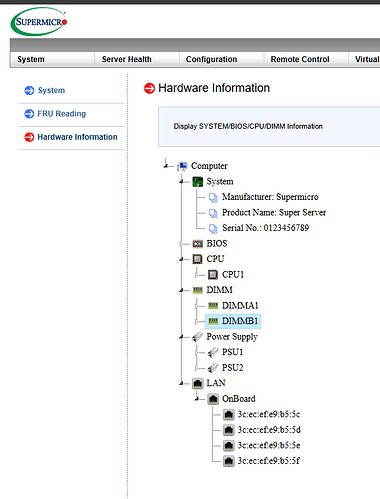Viewport: 380px width, 499px height.
Task: Open the Configuration menu
Action: pyautogui.click(x=212, y=59)
